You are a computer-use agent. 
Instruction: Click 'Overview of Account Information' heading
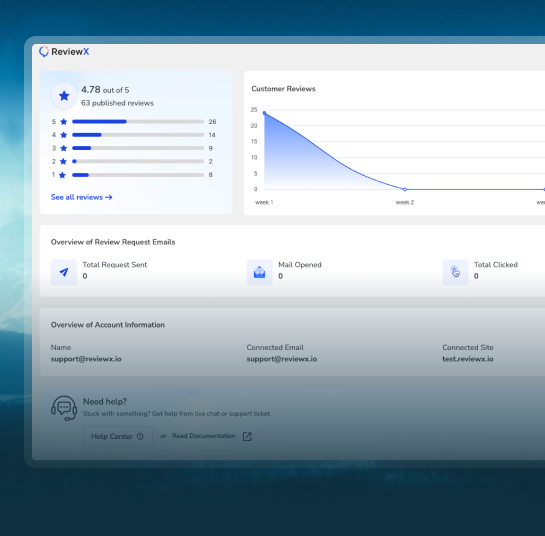coord(108,325)
